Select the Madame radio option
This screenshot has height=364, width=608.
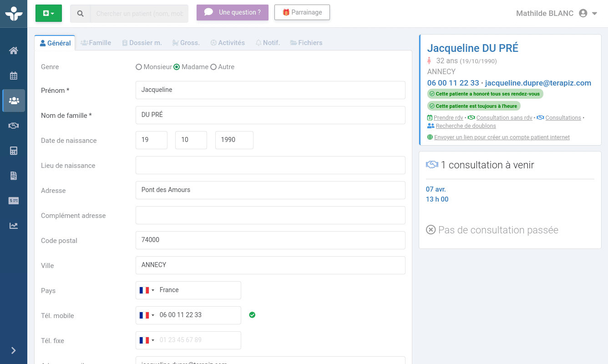[x=177, y=67]
